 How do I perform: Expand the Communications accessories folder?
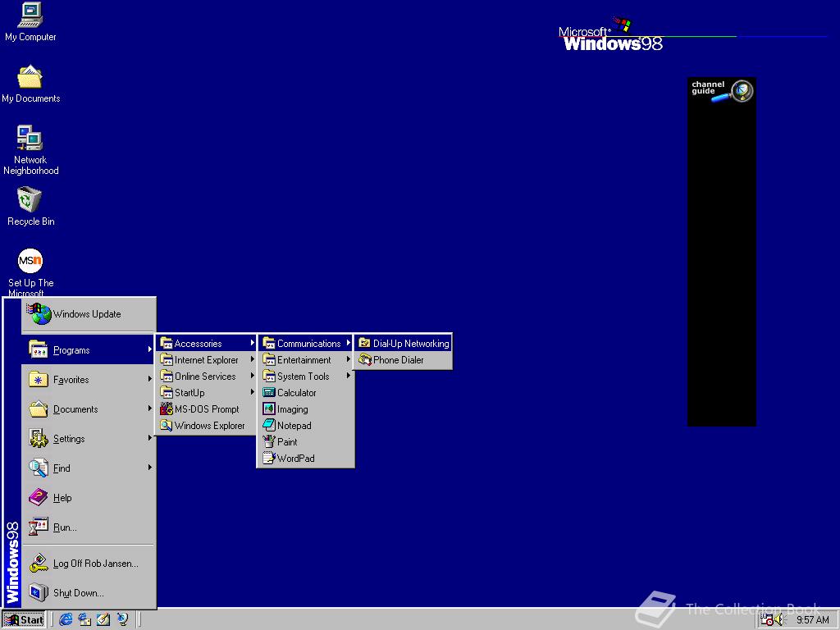[x=306, y=344]
